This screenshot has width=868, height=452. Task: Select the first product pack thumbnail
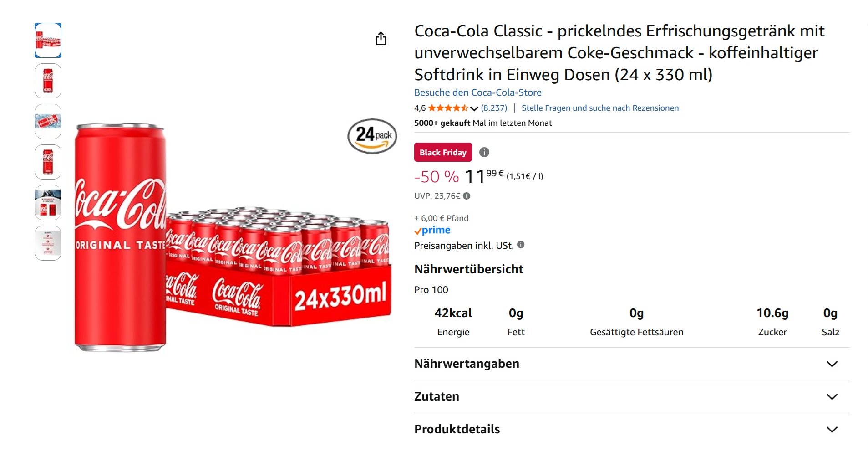(48, 40)
